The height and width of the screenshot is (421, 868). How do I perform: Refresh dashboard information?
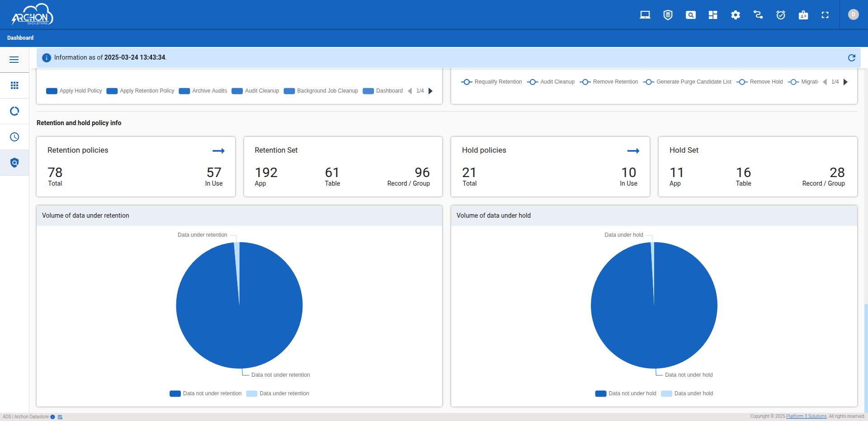tap(851, 58)
